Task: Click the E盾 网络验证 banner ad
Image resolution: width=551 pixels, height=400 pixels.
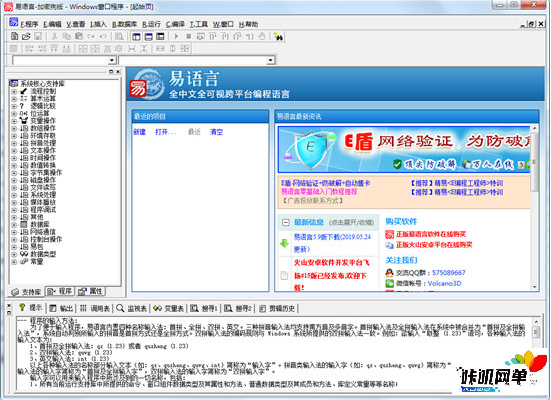Action: [x=404, y=149]
